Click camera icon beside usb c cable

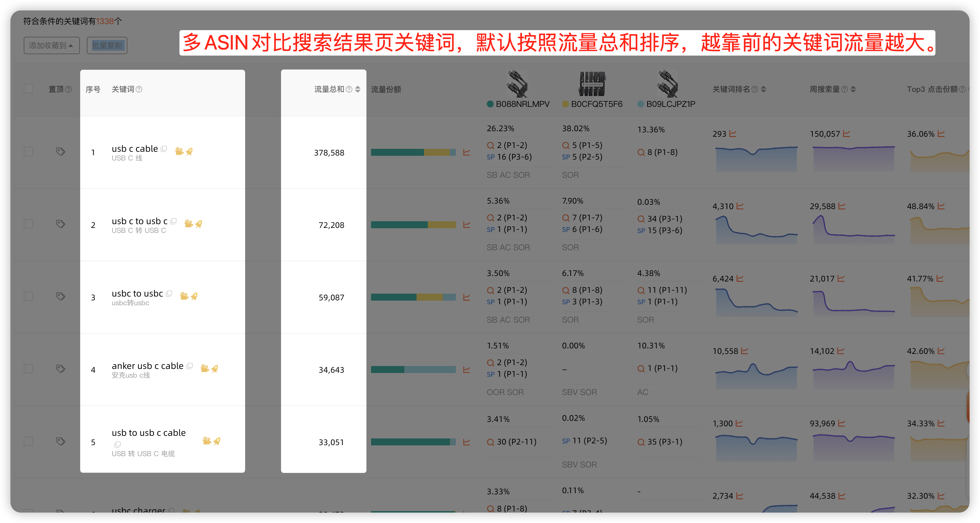point(179,151)
